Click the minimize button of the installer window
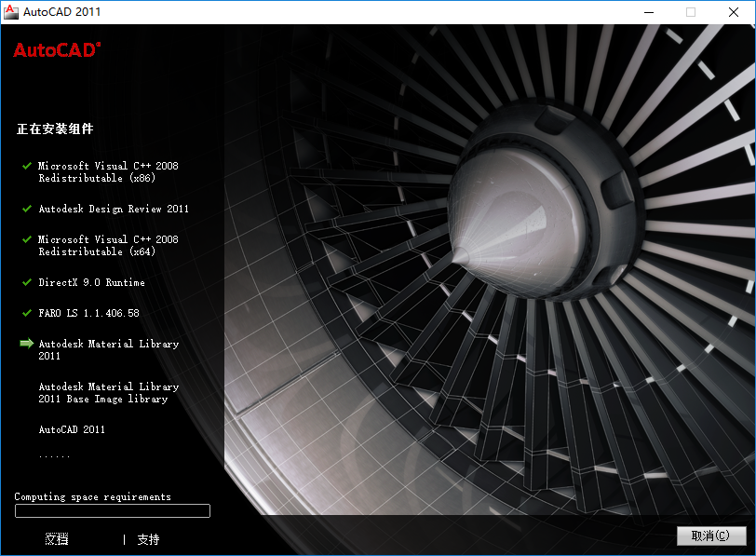This screenshot has width=756, height=556. [x=649, y=12]
